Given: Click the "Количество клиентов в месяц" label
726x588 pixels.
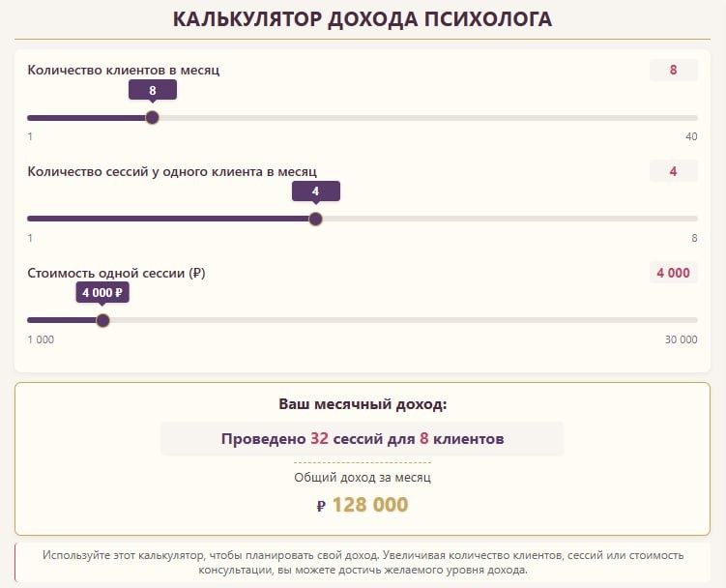Looking at the screenshot, I should pos(124,70).
